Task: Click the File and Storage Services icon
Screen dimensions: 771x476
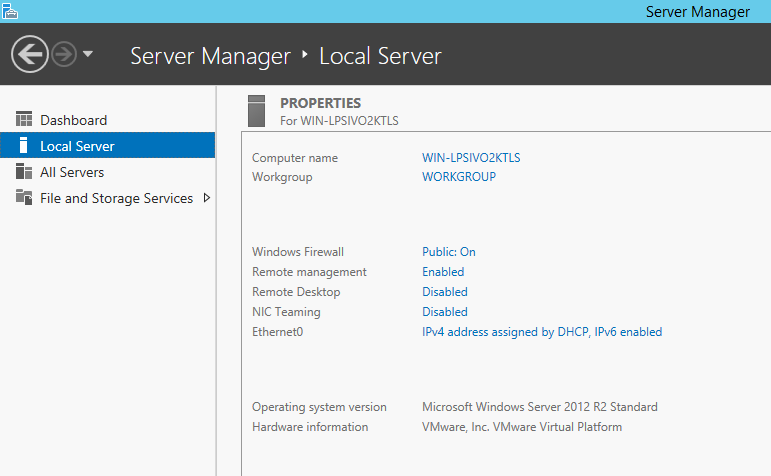Action: coord(24,197)
